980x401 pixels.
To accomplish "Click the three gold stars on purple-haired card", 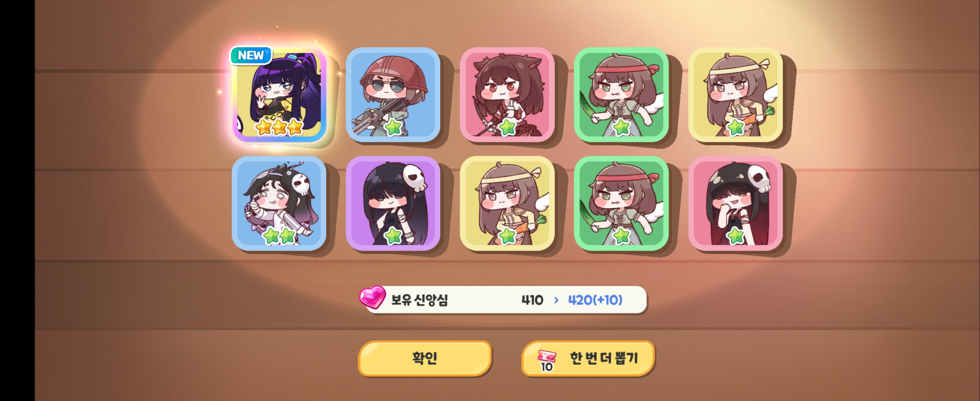I will coord(279,127).
